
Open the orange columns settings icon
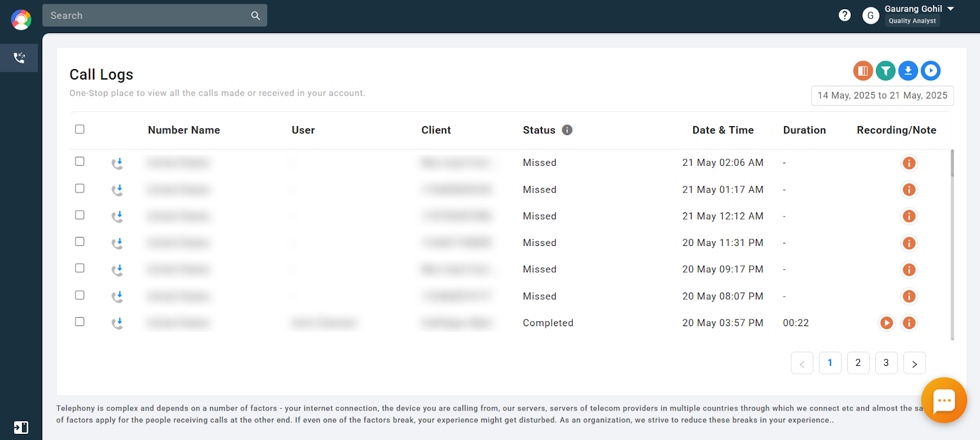(x=863, y=71)
